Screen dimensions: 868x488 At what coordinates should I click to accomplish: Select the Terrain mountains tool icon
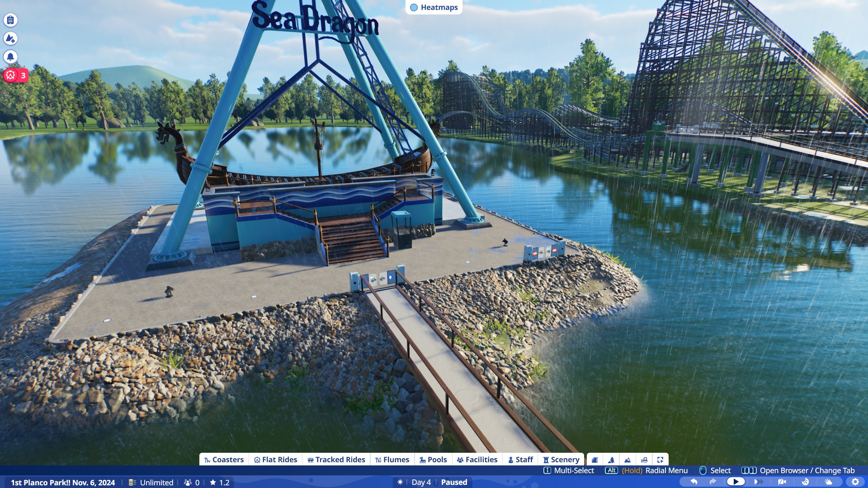coord(627,460)
